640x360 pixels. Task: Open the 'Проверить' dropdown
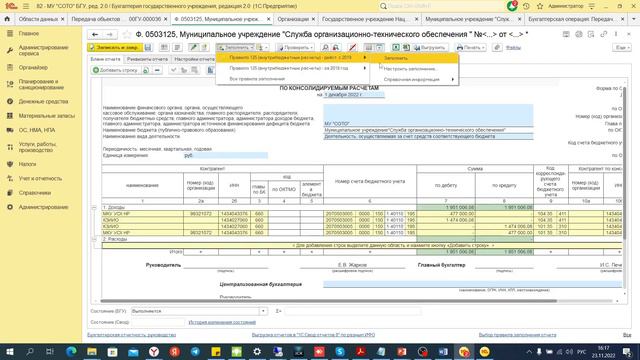coord(295,48)
